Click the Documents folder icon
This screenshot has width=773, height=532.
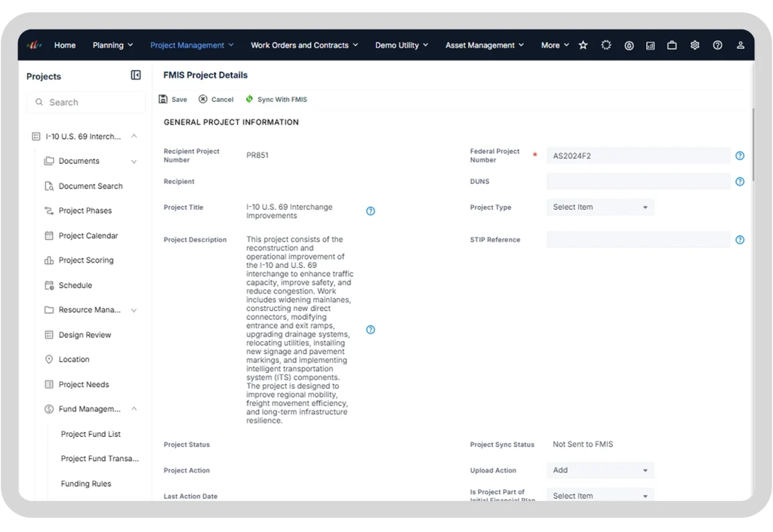[x=49, y=161]
